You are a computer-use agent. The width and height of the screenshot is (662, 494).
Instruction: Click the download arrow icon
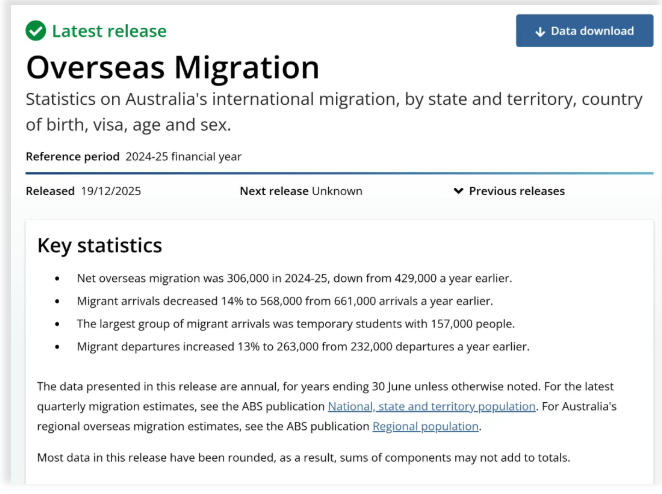[540, 31]
